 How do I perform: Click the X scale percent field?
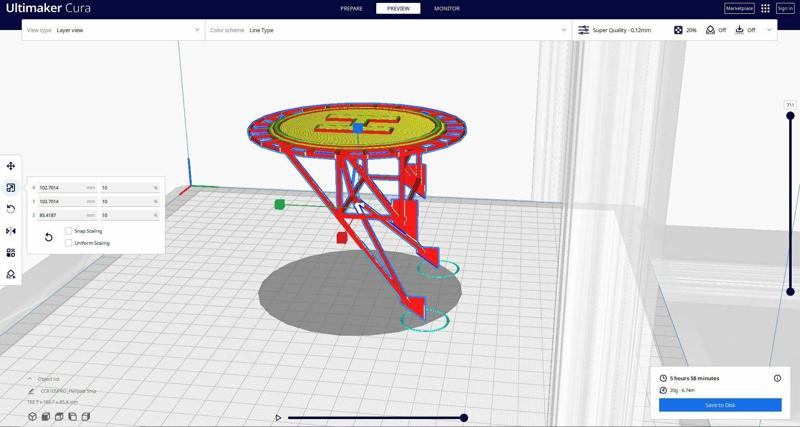tap(130, 188)
